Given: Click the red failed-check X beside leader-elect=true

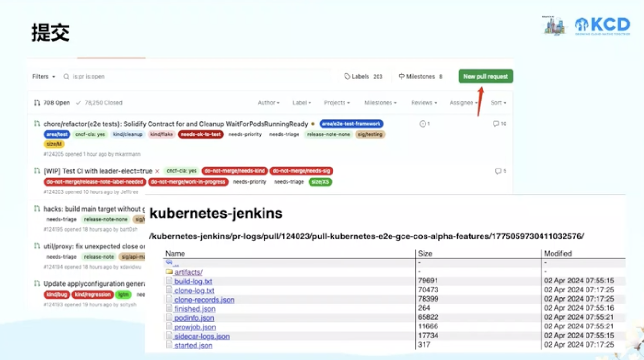Looking at the screenshot, I should [x=157, y=171].
